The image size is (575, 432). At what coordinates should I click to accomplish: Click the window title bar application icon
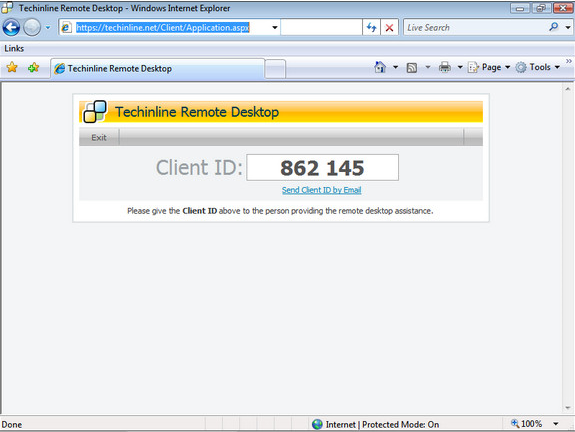pos(7,8)
